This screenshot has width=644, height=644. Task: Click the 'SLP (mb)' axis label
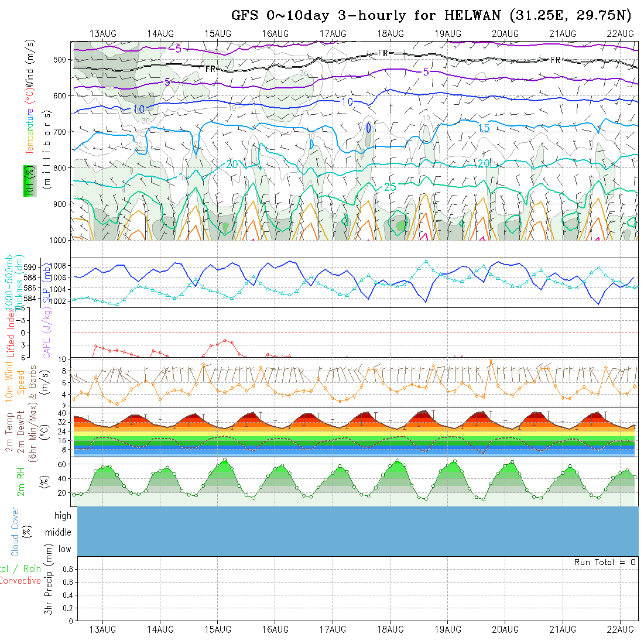click(x=46, y=283)
